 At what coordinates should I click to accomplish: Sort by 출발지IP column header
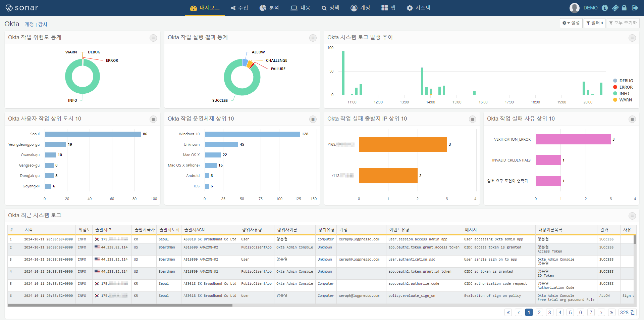[112, 230]
